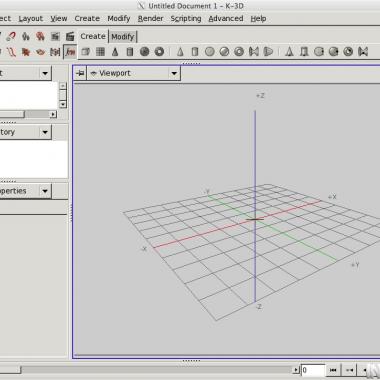Screen dimensions: 380x380
Task: Open the Create menu in menu bar
Action: [x=87, y=19]
